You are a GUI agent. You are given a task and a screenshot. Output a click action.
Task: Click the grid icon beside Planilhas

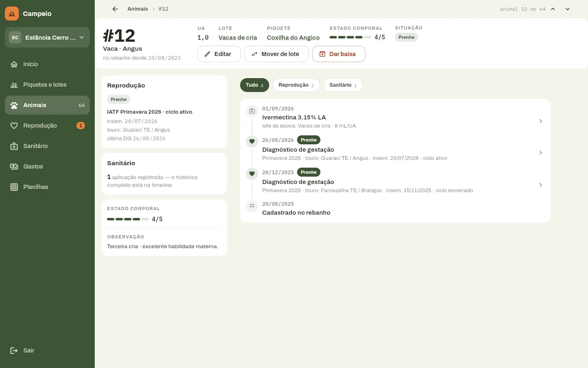click(x=14, y=187)
